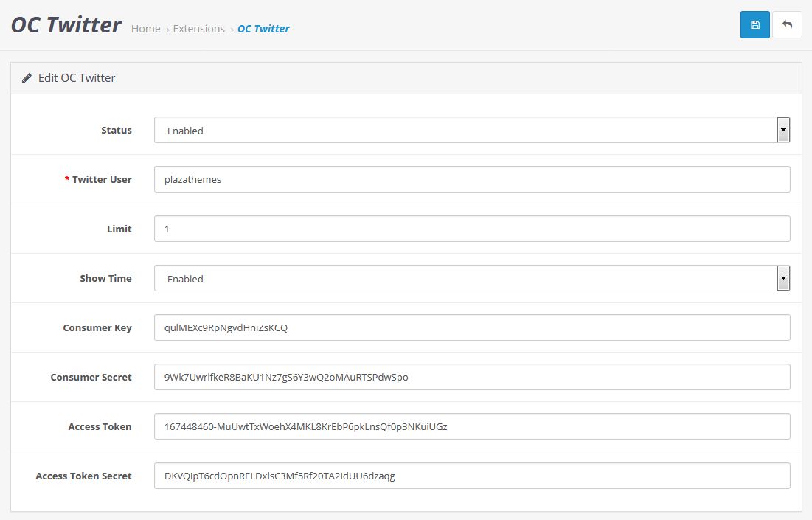Screen dimensions: 812x520
Task: Focus the Access Token input field
Action: [x=472, y=426]
